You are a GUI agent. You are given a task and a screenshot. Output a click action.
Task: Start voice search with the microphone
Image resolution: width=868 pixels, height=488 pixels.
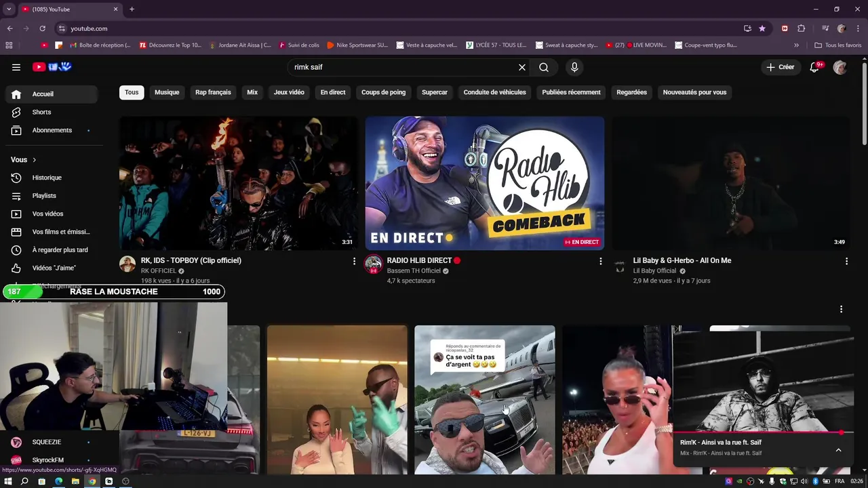pyautogui.click(x=574, y=67)
